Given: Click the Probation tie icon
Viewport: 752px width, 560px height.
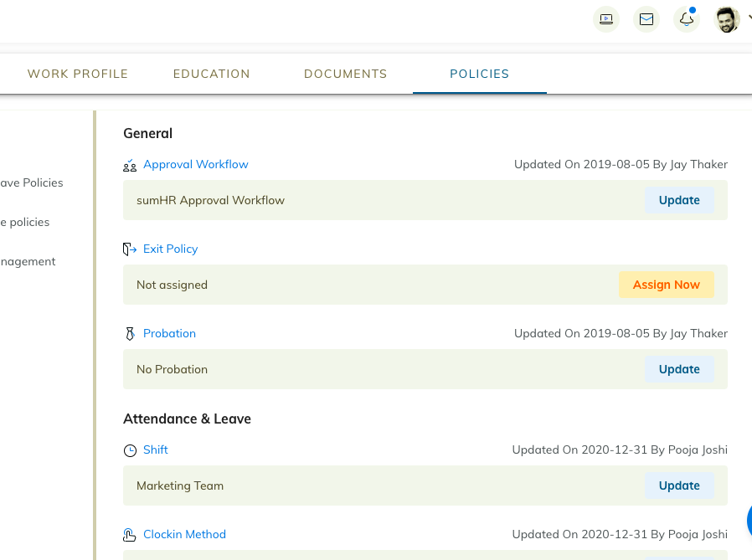Looking at the screenshot, I should pyautogui.click(x=130, y=334).
